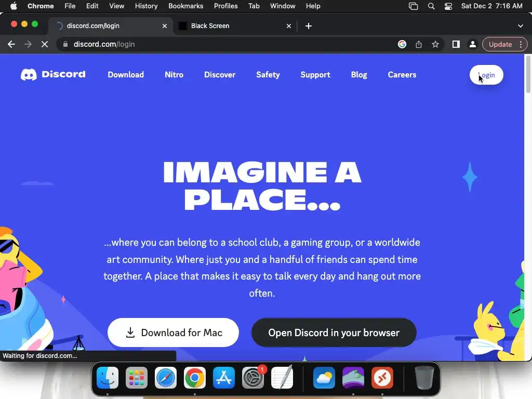
Task: Open the Profiles menu
Action: coord(225,6)
